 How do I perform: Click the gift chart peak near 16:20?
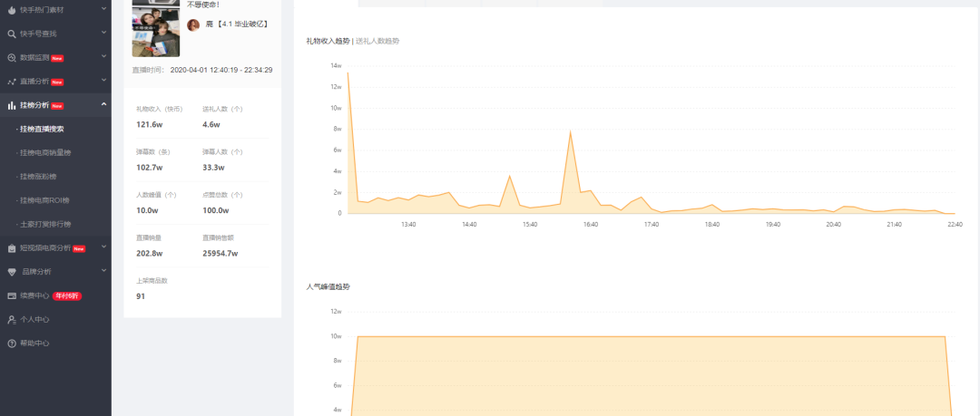pos(570,131)
